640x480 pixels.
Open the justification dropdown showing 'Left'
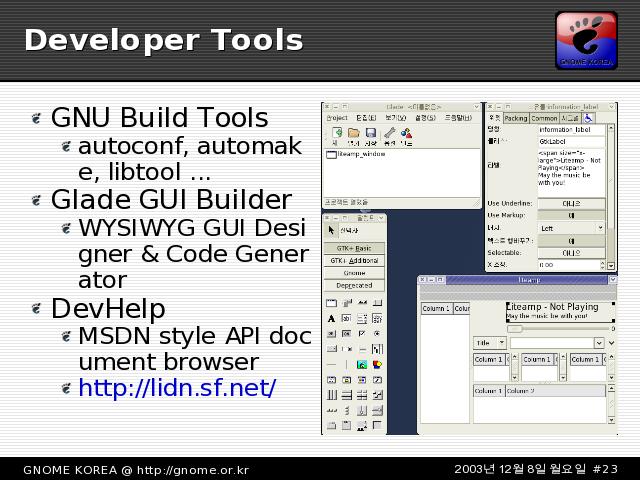(571, 228)
